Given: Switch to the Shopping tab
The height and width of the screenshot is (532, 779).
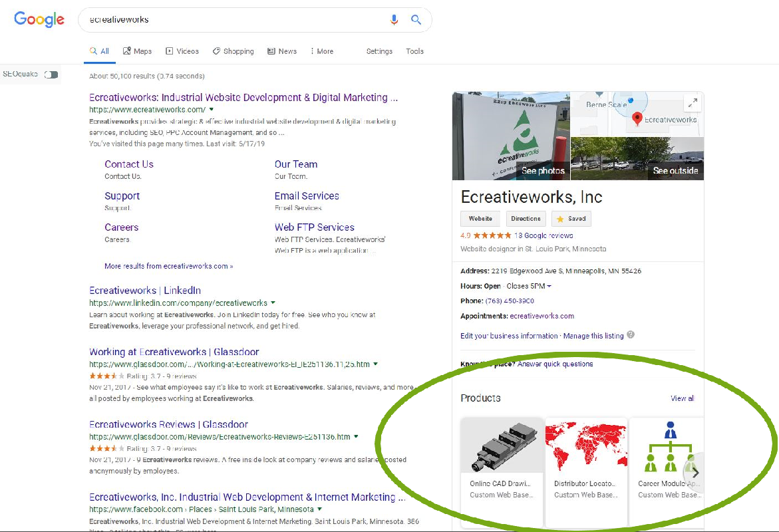Looking at the screenshot, I should pyautogui.click(x=233, y=51).
